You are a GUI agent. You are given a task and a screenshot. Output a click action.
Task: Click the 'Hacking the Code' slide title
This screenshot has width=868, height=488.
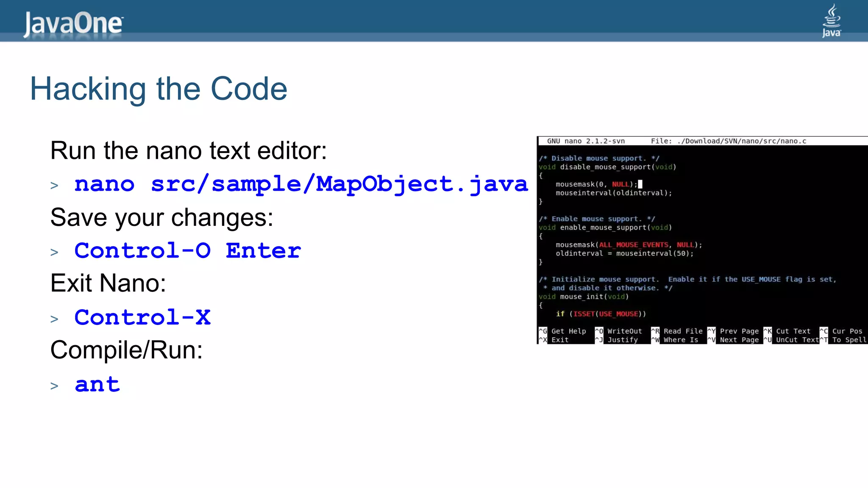click(159, 89)
